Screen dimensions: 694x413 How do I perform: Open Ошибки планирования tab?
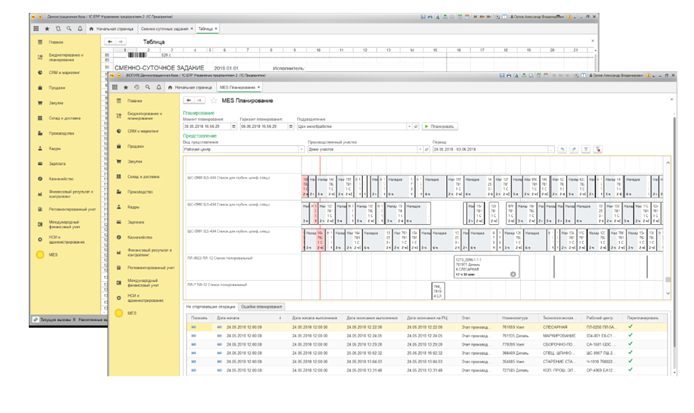tap(261, 306)
